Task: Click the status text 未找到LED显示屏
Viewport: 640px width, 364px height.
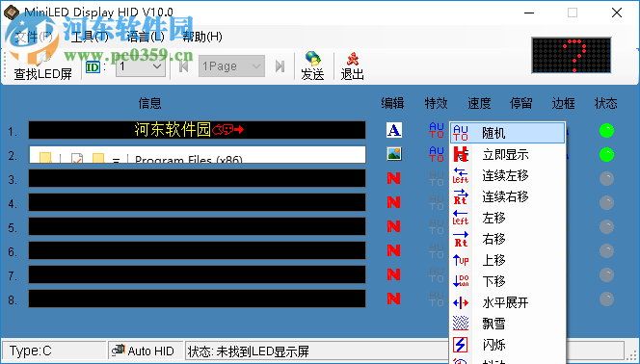Action: coord(262,351)
